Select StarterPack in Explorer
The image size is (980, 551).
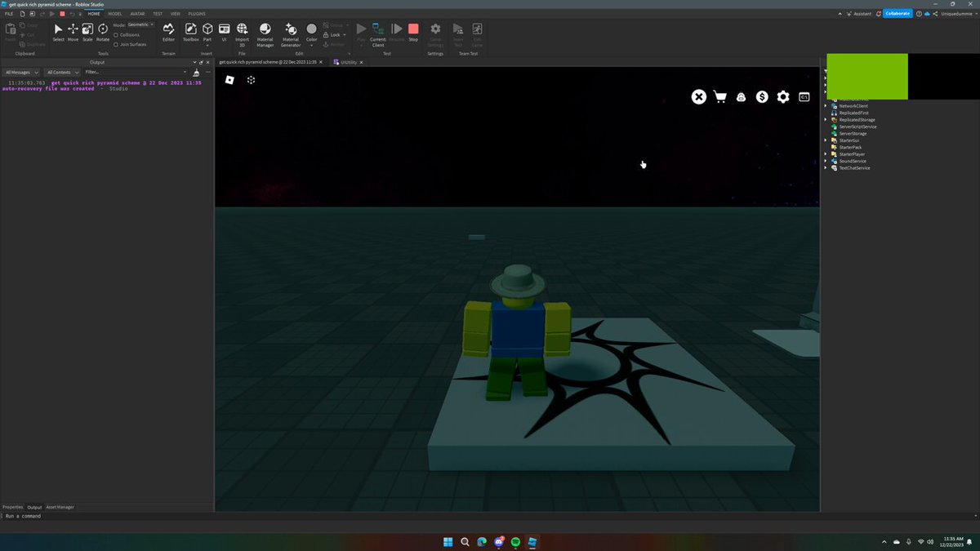(x=850, y=148)
